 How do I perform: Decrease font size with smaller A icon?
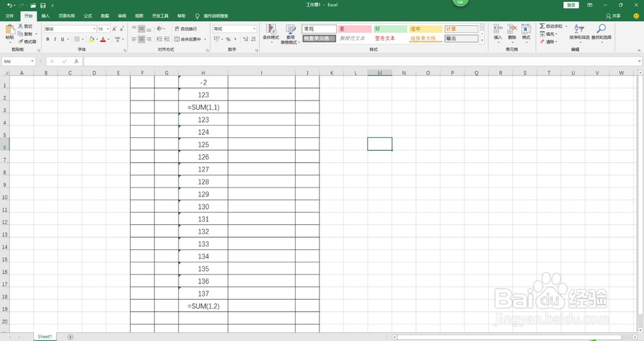[122, 29]
